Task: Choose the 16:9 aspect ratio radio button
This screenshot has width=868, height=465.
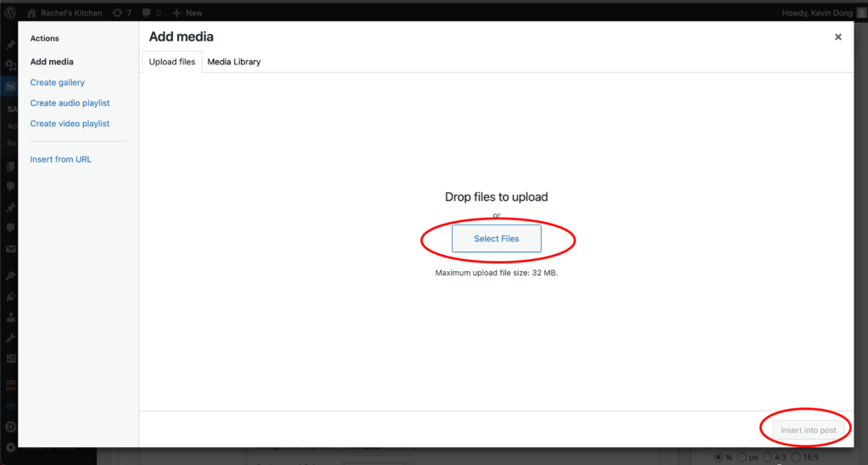Action: click(x=796, y=457)
